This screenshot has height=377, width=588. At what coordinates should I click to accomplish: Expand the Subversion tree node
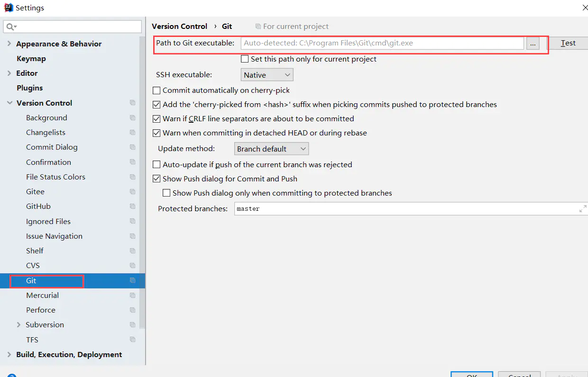(18, 325)
